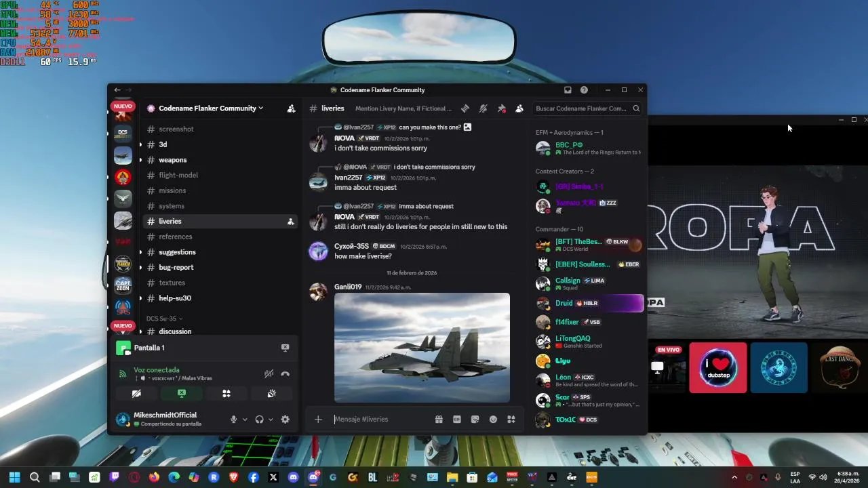Viewport: 868px width, 488px height.
Task: Open member Callsign in member list
Action: pos(587,283)
